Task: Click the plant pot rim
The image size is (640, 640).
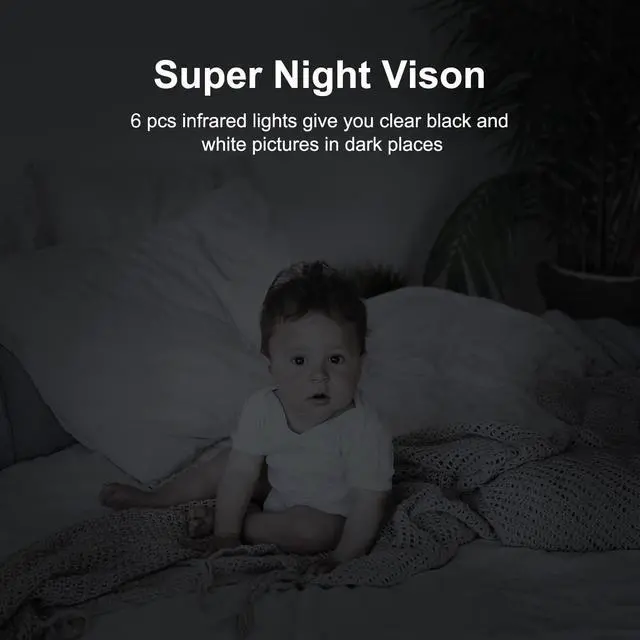Action: (594, 273)
